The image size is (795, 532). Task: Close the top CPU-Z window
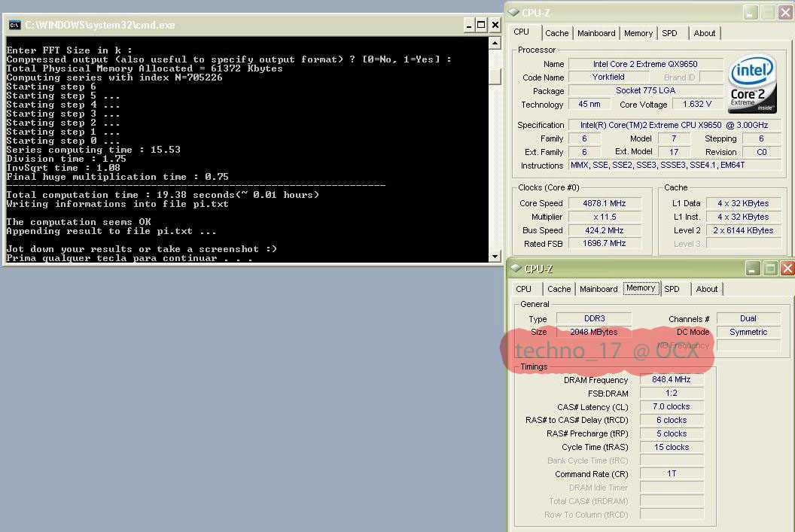tap(785, 13)
